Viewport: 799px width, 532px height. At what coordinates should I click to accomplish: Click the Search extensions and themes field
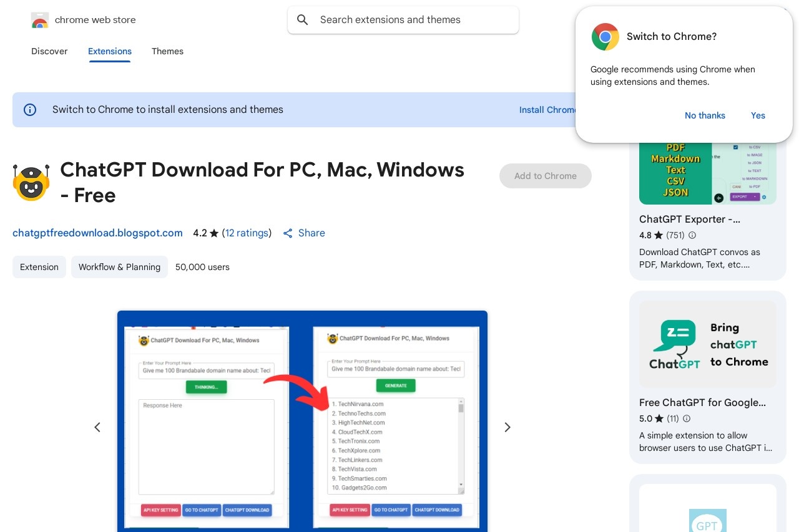tap(403, 20)
